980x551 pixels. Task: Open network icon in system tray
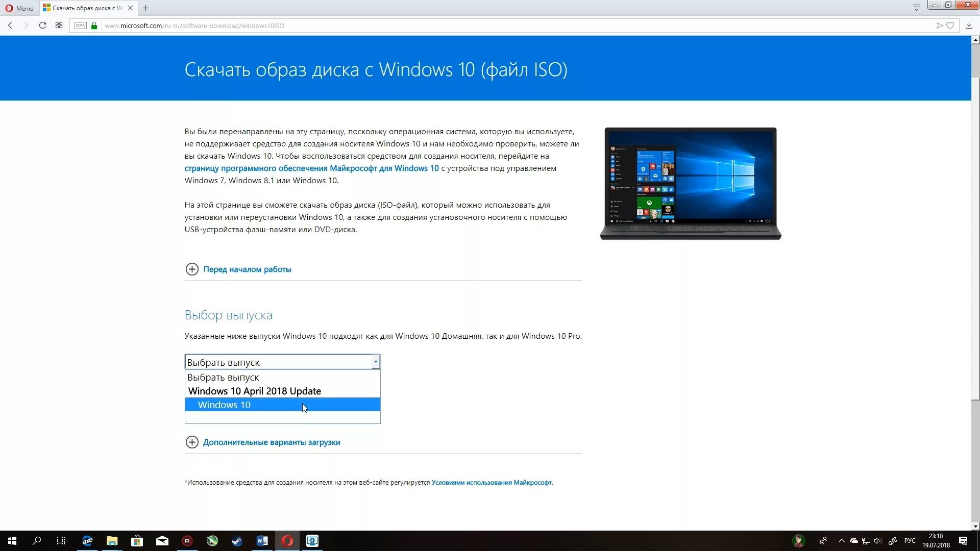tap(866, 541)
